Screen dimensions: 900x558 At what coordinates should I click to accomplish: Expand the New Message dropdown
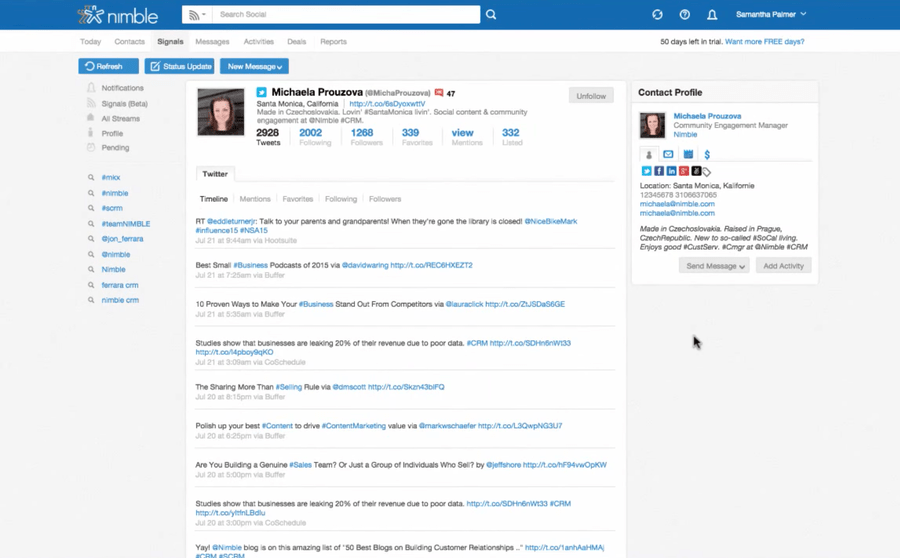(x=254, y=67)
